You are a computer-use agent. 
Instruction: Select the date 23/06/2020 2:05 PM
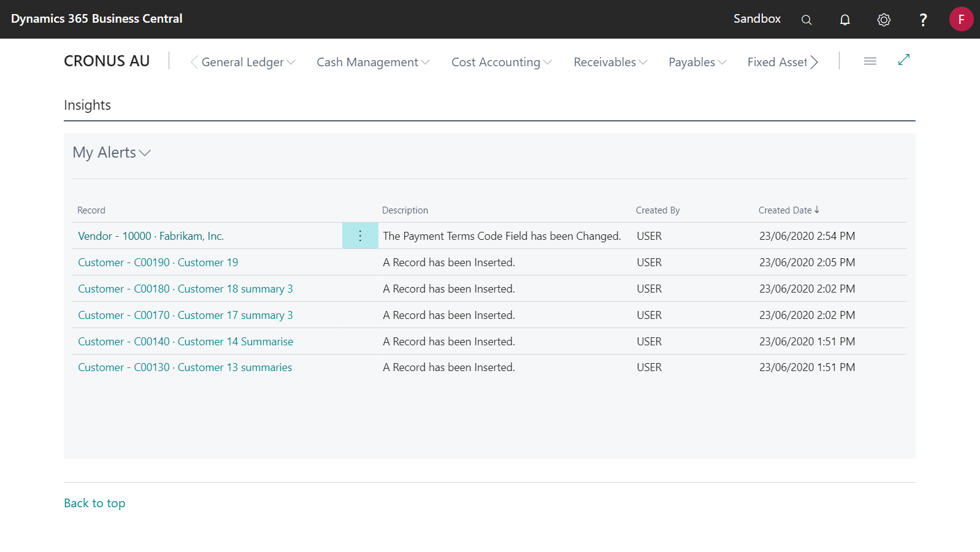(x=807, y=262)
